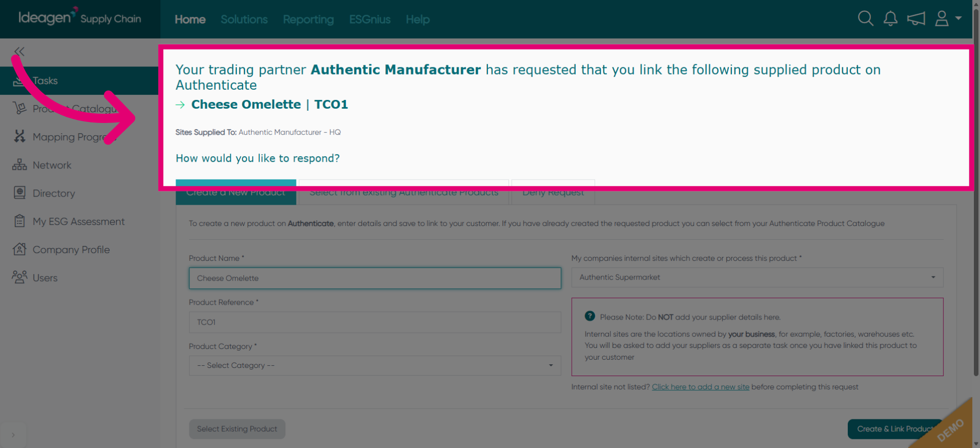Click the announcements megaphone icon
The width and height of the screenshot is (980, 448).
(916, 19)
